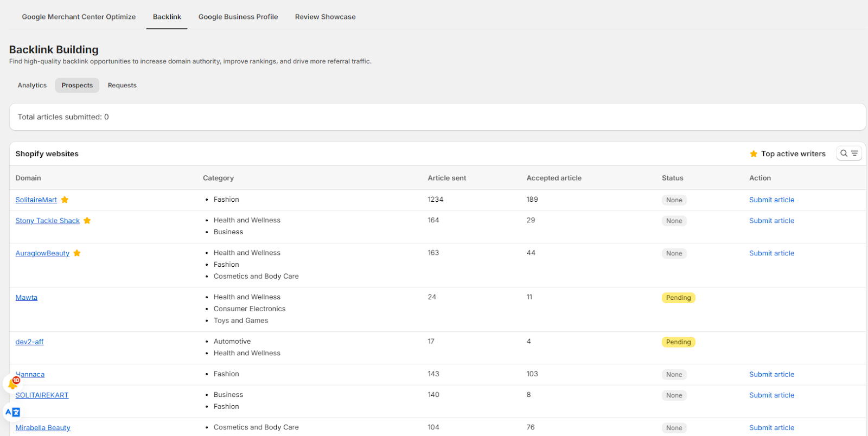
Task: Open the notification bell with badge
Action: pos(12,384)
